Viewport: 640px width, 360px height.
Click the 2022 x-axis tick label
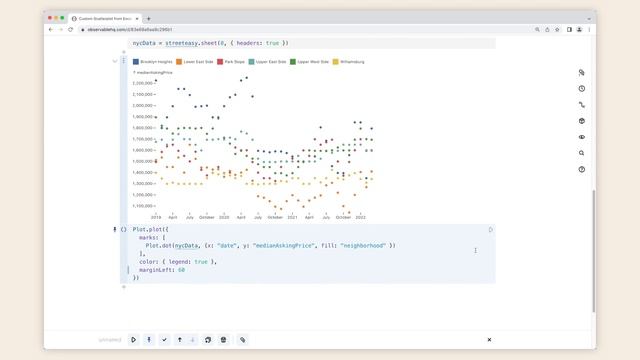360,218
